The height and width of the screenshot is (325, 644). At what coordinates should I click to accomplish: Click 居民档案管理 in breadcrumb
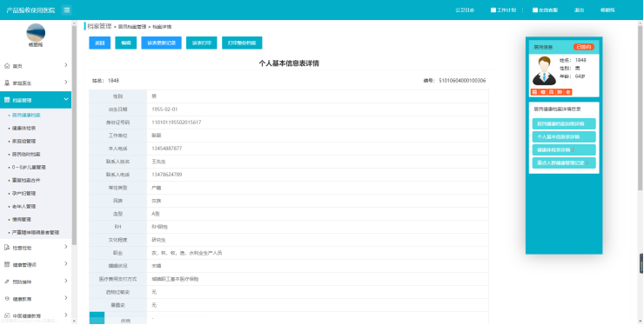132,27
